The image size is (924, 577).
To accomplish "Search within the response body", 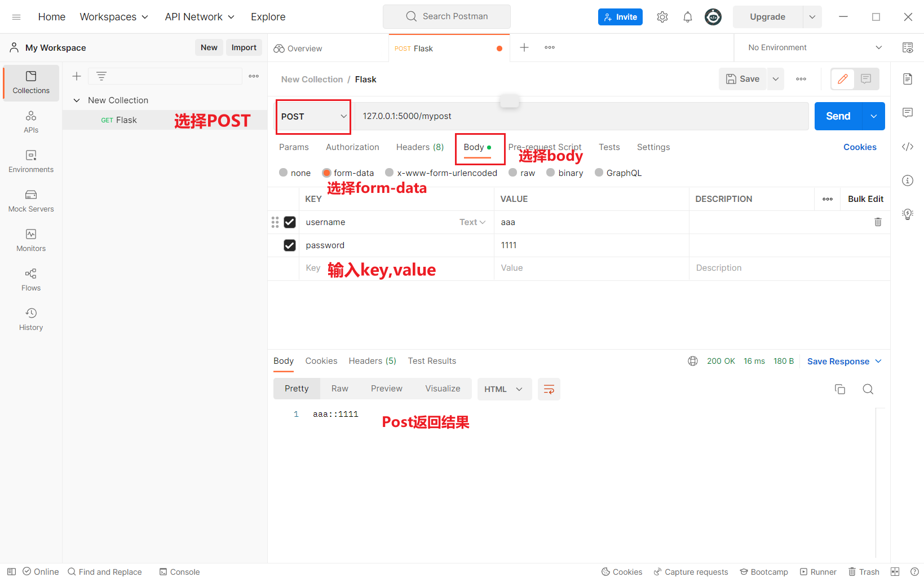I will [x=868, y=389].
